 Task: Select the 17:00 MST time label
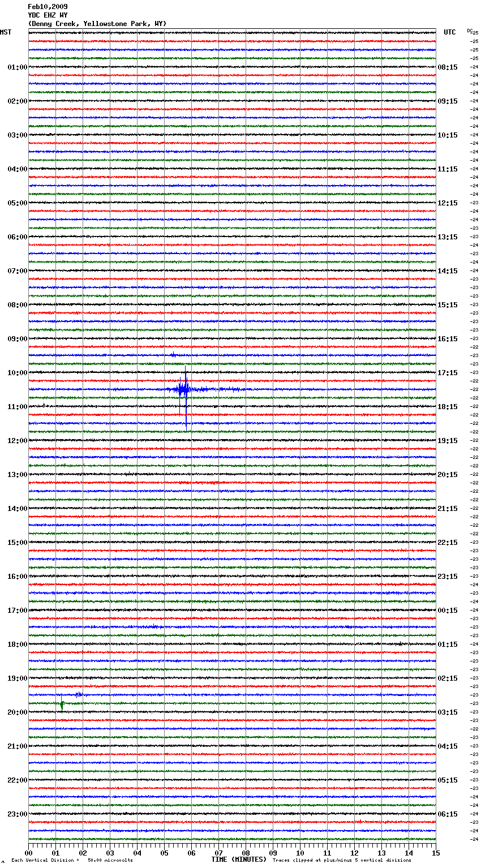[x=17, y=611]
